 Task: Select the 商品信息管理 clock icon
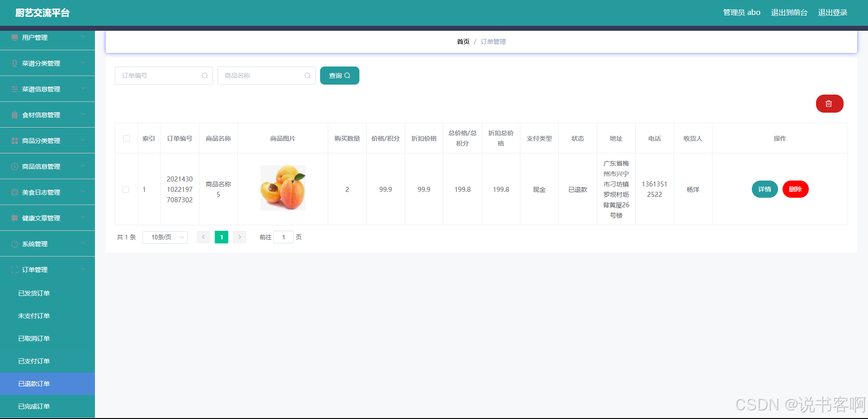[x=14, y=166]
